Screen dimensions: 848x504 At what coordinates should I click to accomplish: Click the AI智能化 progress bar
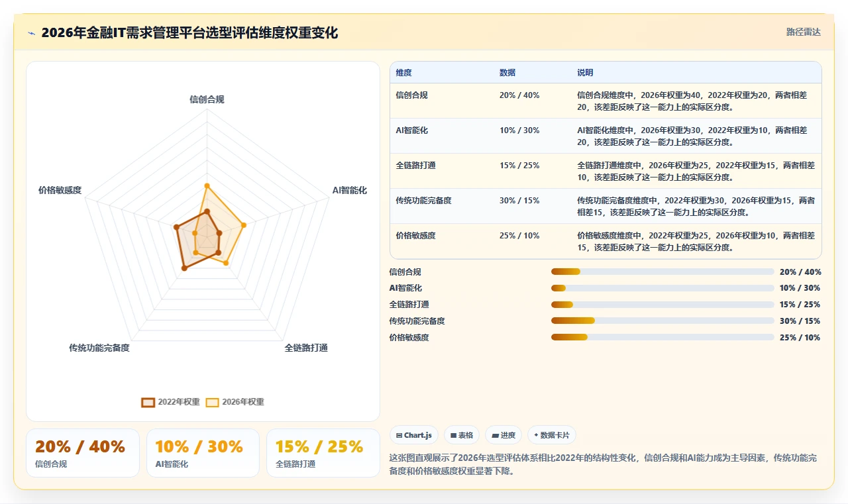[662, 288]
